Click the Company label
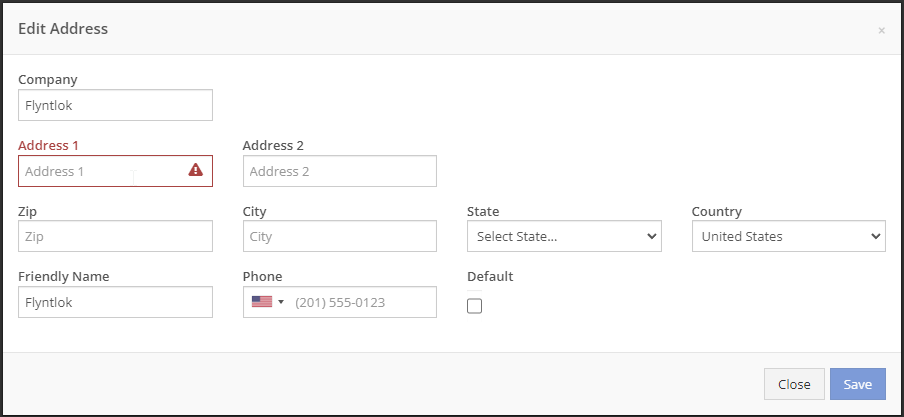This screenshot has height=417, width=904. tap(48, 80)
